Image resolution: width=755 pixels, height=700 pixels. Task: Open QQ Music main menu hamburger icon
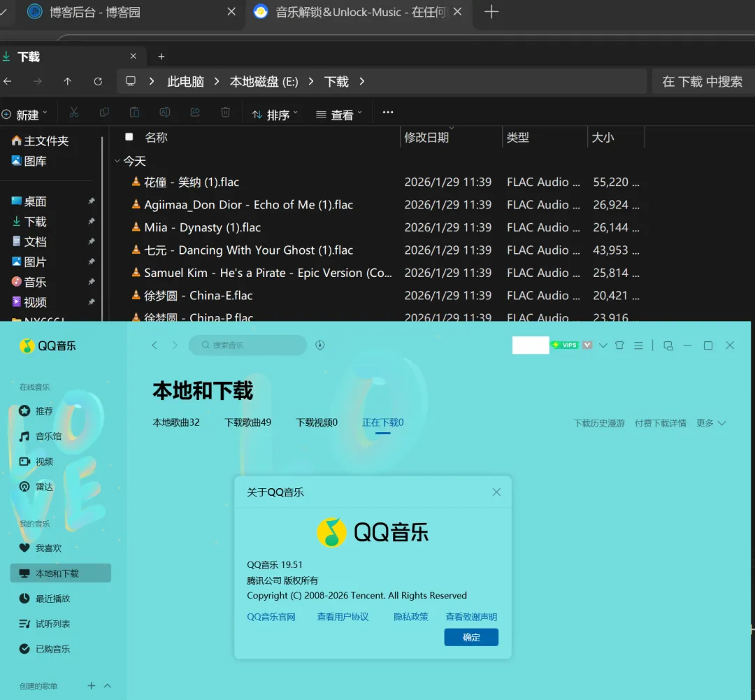[x=638, y=345]
